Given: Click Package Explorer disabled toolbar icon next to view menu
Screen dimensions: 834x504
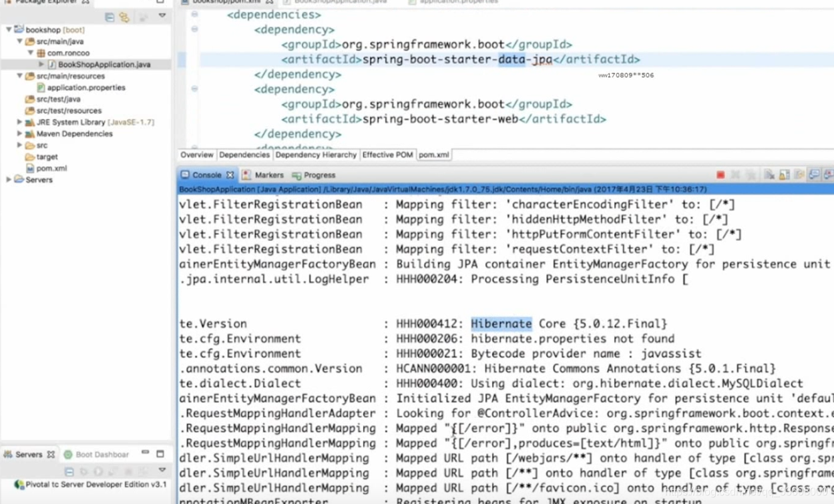Looking at the screenshot, I should [x=143, y=17].
